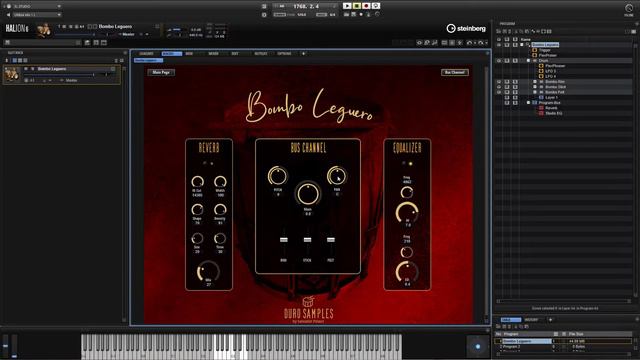Click the Rim fader in Bus Channel

(x=284, y=240)
